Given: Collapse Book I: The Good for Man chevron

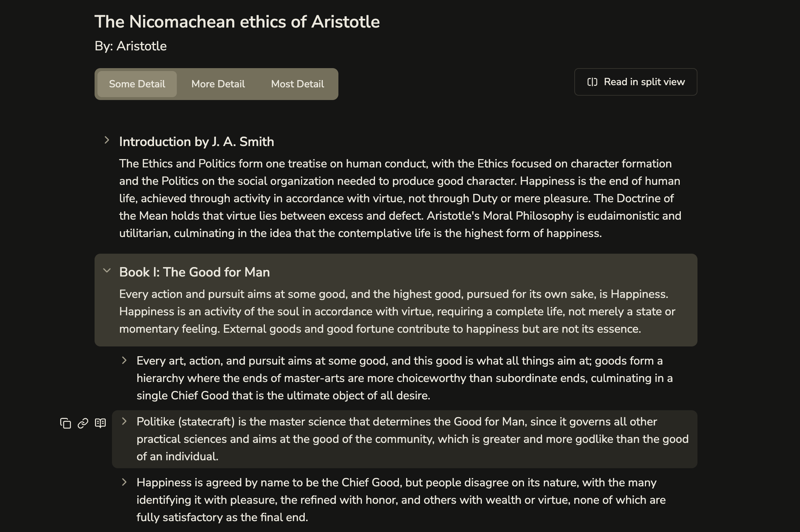Looking at the screenshot, I should coord(107,270).
